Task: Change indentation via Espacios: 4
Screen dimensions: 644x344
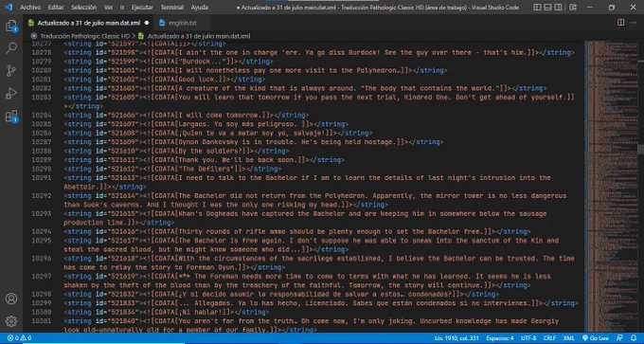Action: [x=500, y=338]
